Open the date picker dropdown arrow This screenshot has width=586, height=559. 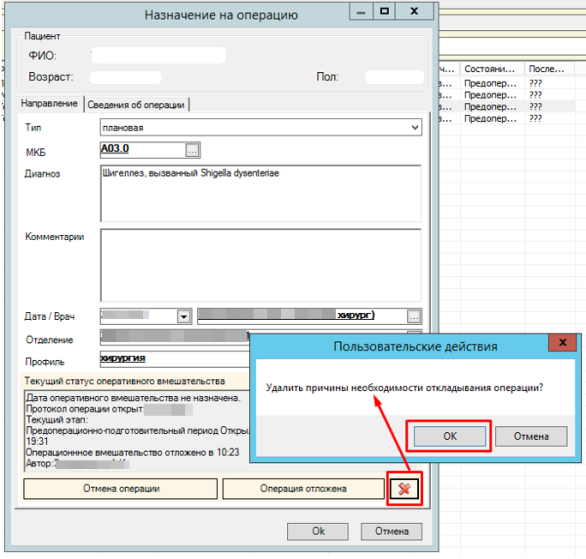pyautogui.click(x=183, y=317)
